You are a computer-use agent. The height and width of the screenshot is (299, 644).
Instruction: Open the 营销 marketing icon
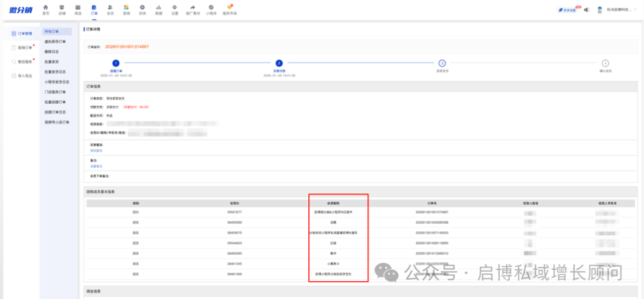tap(126, 8)
